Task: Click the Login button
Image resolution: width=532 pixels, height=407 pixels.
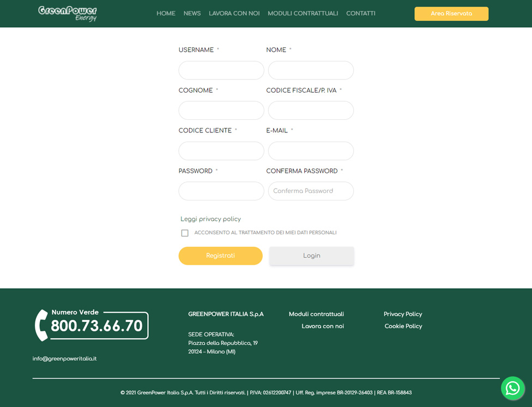Action: coord(311,256)
